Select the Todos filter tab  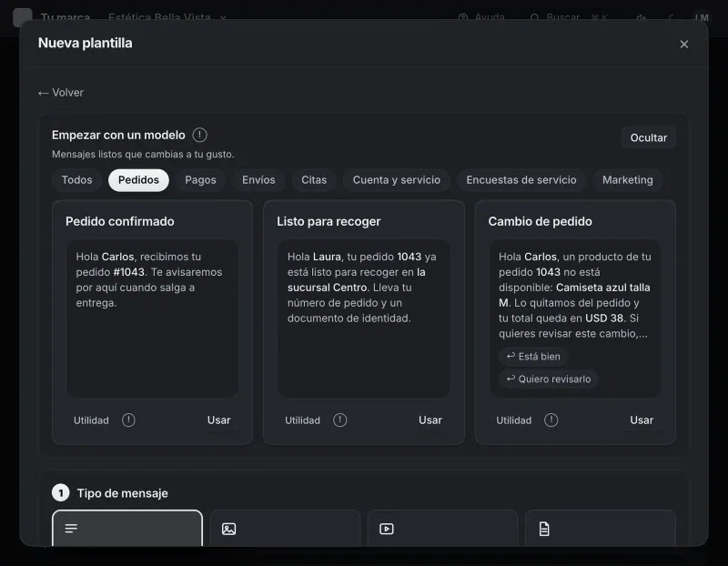[x=77, y=179]
